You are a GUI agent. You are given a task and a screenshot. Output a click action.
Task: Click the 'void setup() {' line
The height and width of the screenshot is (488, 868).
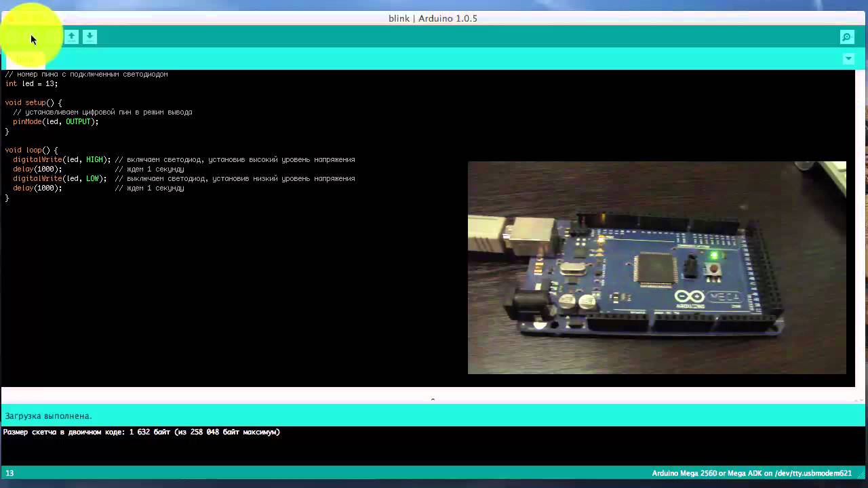coord(33,103)
